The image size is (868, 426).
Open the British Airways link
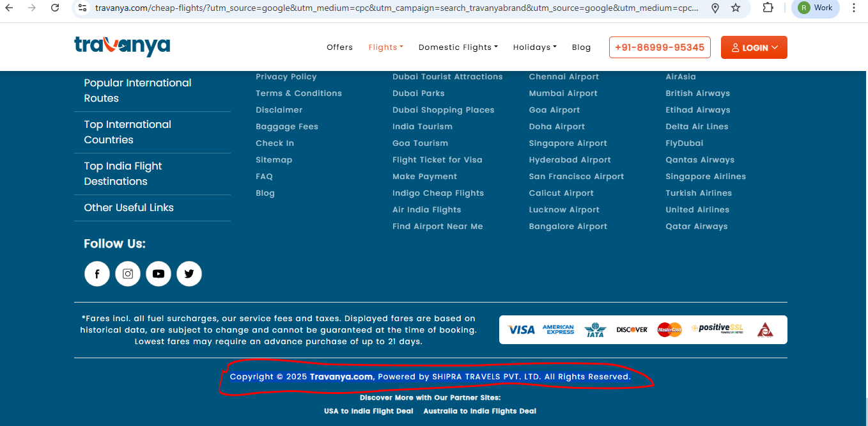(697, 93)
